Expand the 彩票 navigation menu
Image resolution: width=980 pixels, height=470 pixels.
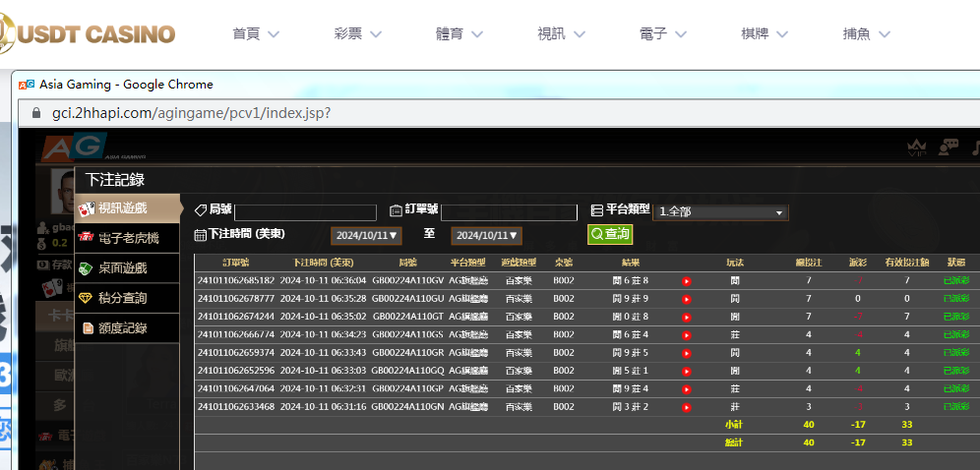(x=358, y=34)
